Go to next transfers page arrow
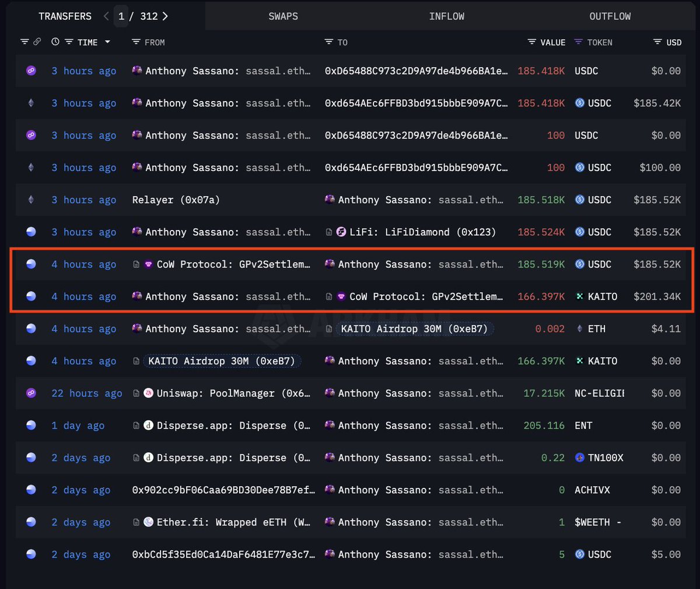Image resolution: width=700 pixels, height=589 pixels. 165,16
